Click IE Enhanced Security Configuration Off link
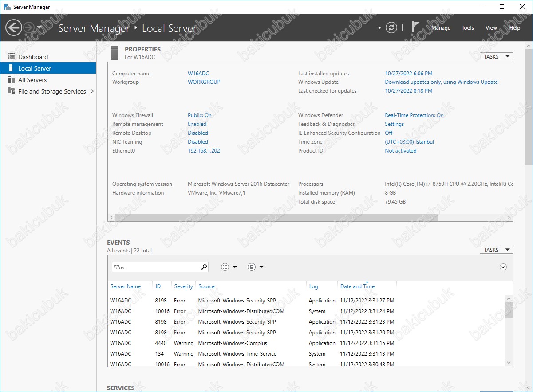Image resolution: width=533 pixels, height=392 pixels. (389, 133)
